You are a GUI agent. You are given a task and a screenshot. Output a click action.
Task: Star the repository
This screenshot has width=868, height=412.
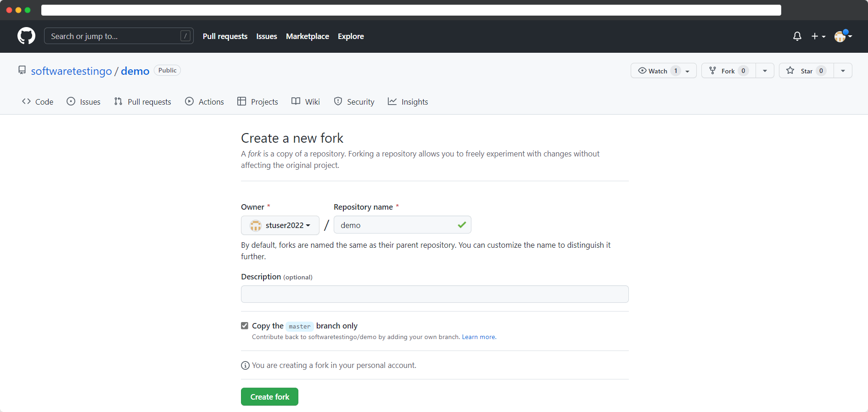point(806,71)
